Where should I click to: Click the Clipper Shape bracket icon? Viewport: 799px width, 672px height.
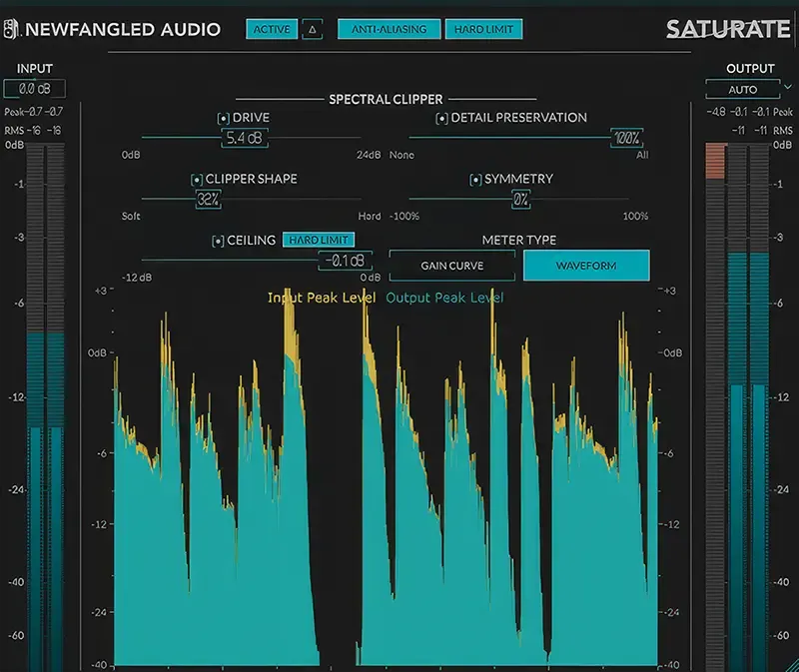coord(197,180)
